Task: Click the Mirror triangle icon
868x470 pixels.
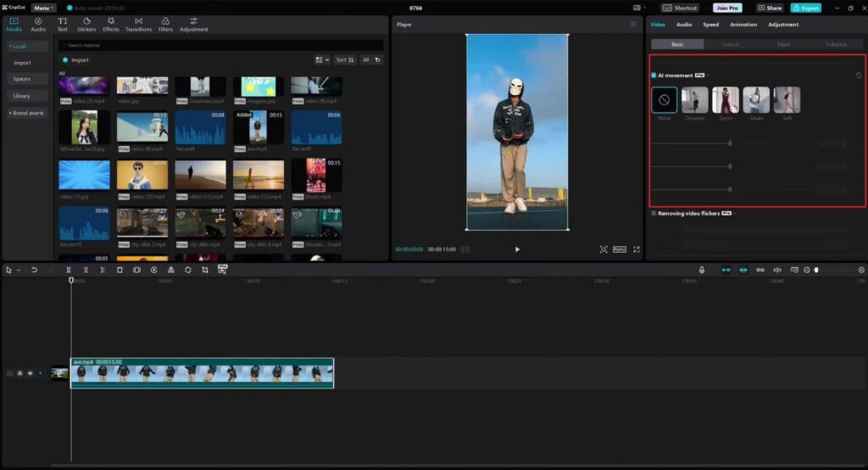Action: [x=171, y=270]
